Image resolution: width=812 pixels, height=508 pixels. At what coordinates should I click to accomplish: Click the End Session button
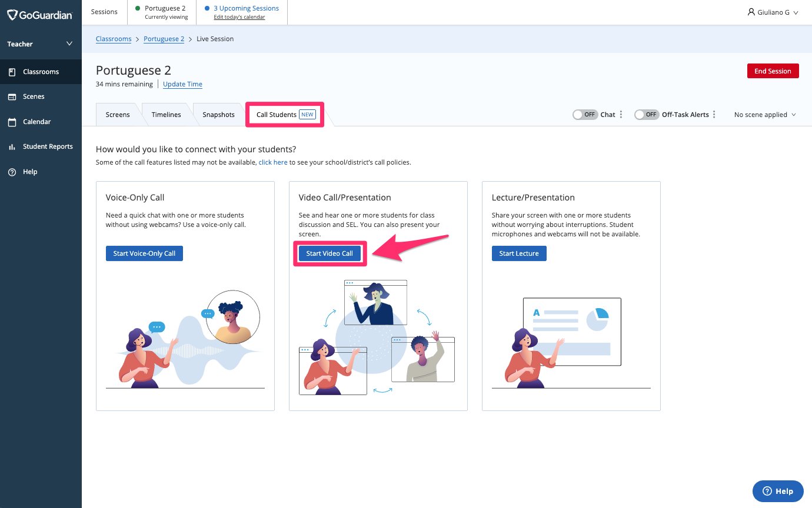click(773, 71)
